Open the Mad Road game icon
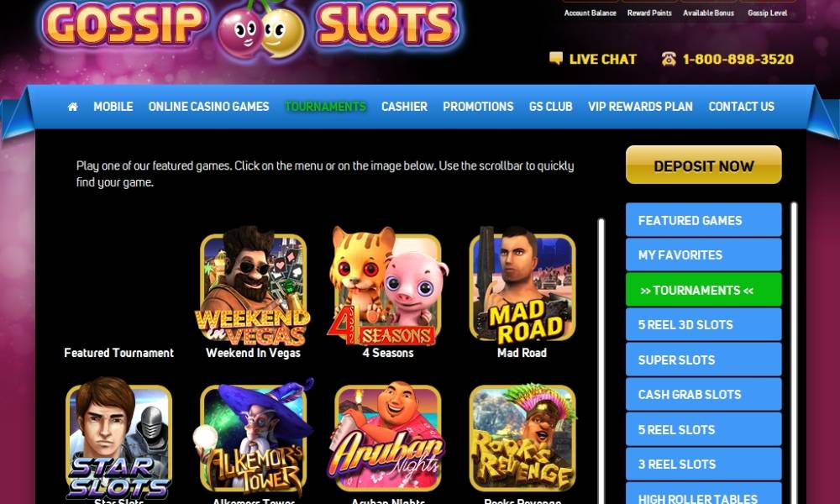Image resolution: width=840 pixels, height=504 pixels. (x=522, y=286)
